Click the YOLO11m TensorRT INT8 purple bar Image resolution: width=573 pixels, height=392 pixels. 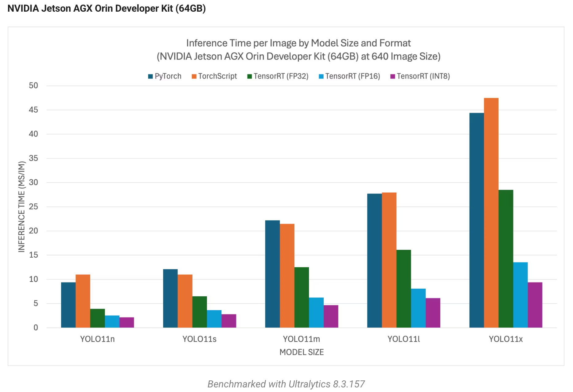[331, 316]
